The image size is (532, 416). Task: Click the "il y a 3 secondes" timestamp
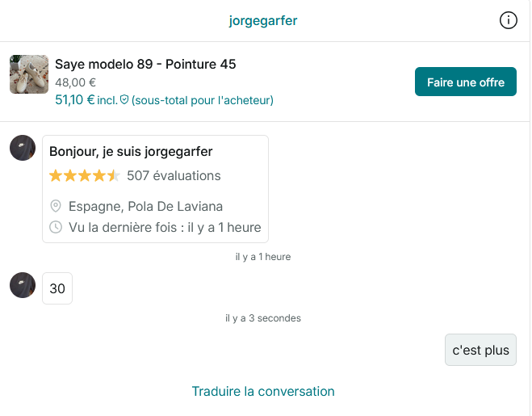(x=263, y=318)
